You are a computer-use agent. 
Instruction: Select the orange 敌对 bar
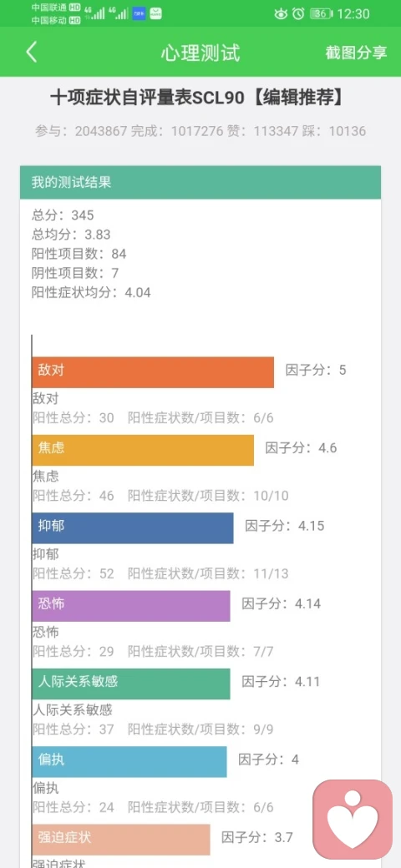153,372
